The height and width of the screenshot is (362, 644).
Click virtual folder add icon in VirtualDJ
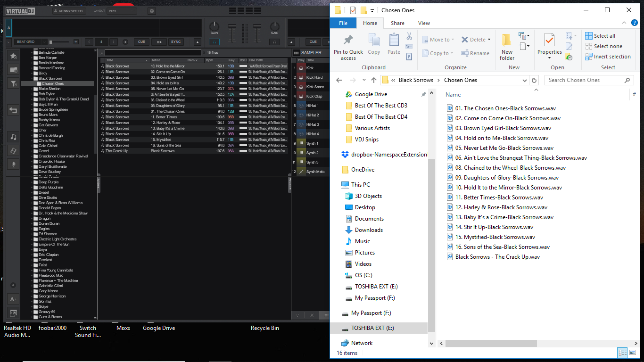[14, 69]
